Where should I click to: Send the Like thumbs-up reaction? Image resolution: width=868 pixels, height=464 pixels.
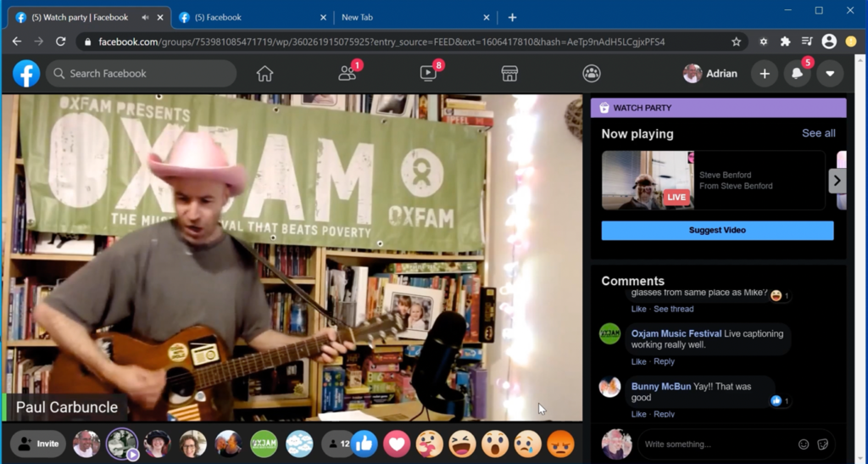[x=364, y=443]
